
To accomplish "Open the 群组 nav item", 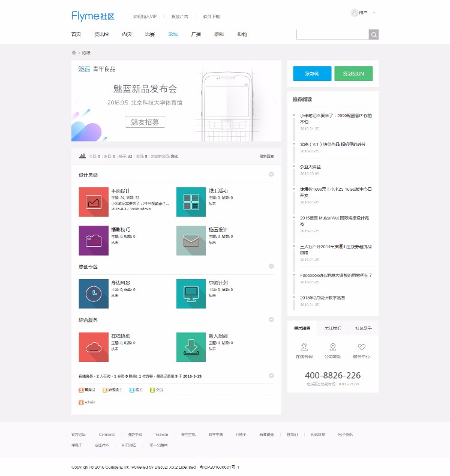I will click(x=219, y=34).
